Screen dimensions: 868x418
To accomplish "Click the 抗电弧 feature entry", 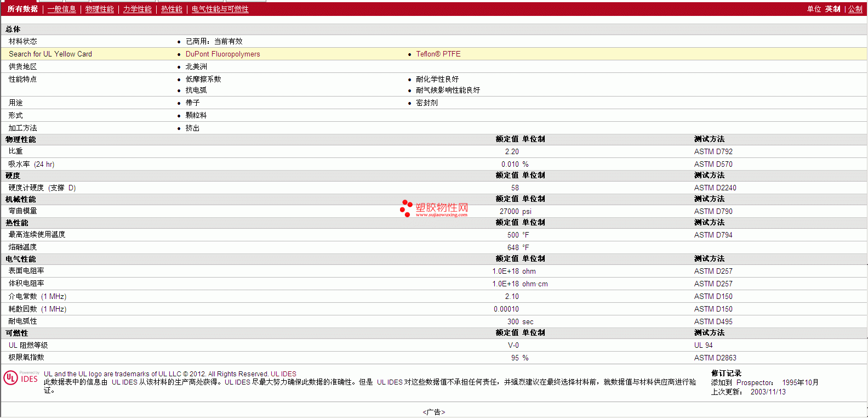I will (196, 91).
